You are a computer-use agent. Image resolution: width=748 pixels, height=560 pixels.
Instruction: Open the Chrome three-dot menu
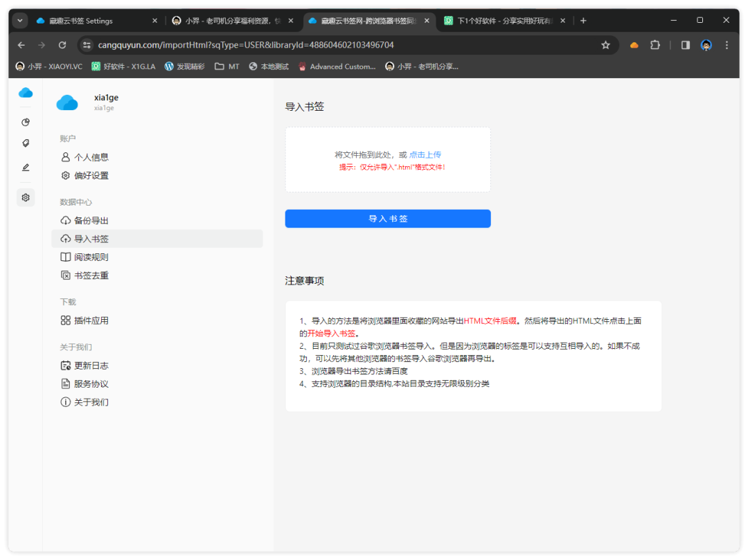click(727, 45)
